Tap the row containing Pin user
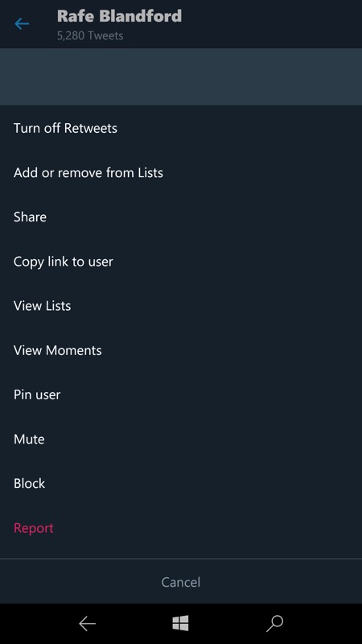Image resolution: width=362 pixels, height=644 pixels. 181,394
